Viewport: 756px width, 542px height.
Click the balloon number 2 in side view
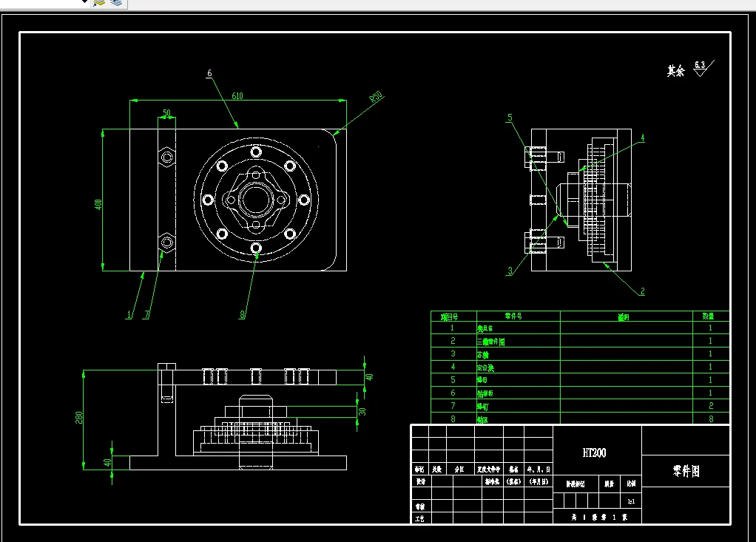tap(642, 291)
